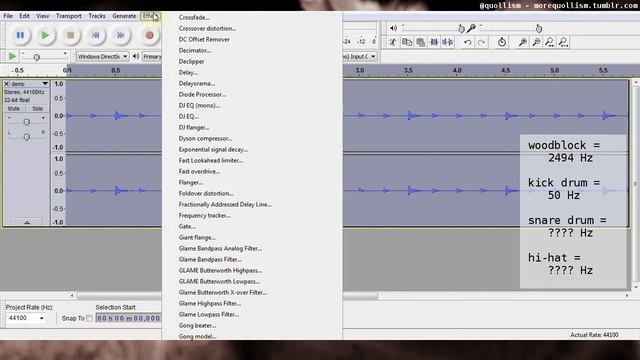Open the Transport menu
Screen dimensions: 640x360
69,16
